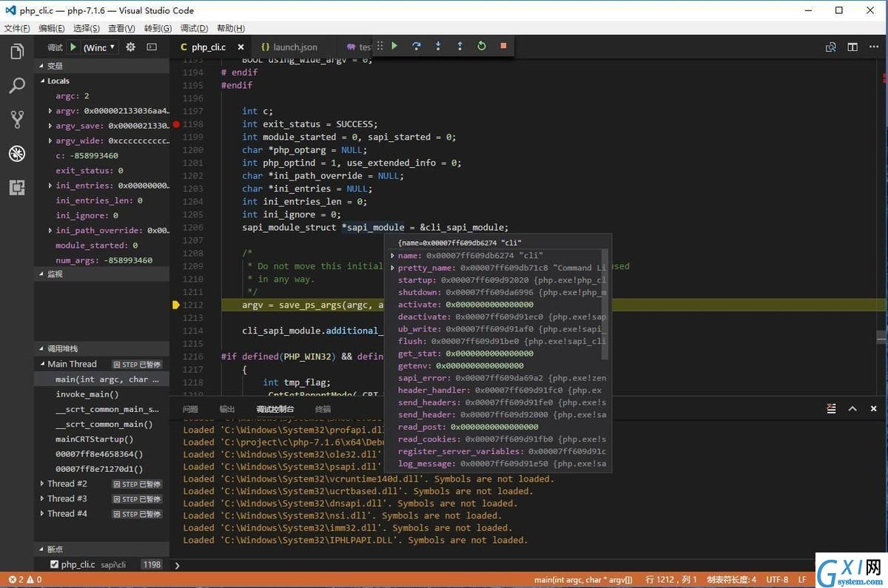
Task: Expand the argv variable
Action: tap(50, 111)
